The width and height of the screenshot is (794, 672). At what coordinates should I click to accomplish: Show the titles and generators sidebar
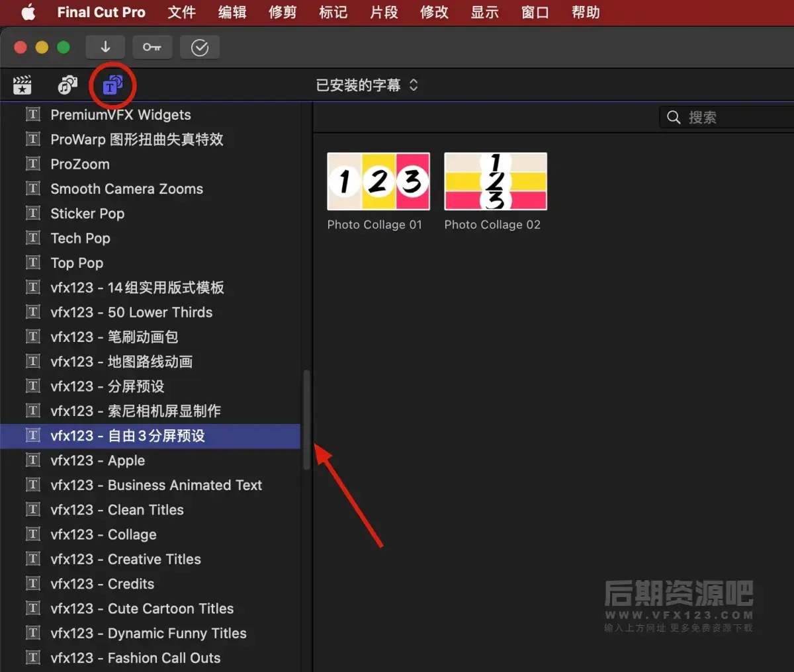tap(112, 85)
